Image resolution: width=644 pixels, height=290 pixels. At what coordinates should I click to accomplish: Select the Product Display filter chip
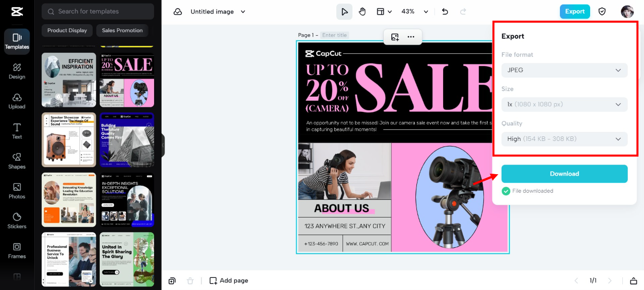67,30
